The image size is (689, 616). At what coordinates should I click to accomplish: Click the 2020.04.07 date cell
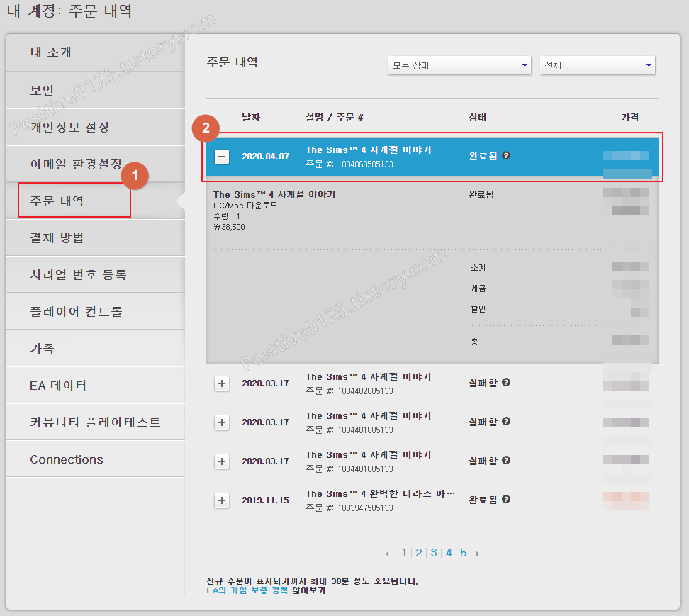(265, 157)
